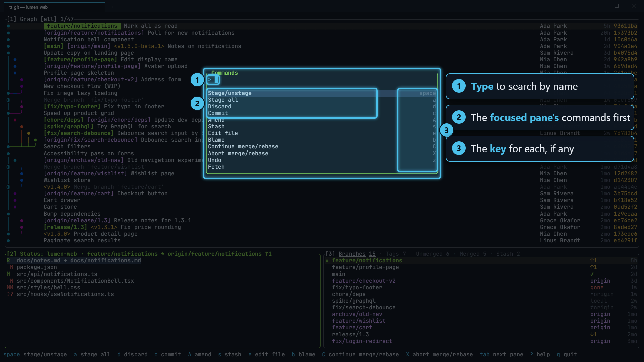This screenshot has height=362, width=644.
Task: Select commit 'Notes on notifications'
Action: coord(322,46)
